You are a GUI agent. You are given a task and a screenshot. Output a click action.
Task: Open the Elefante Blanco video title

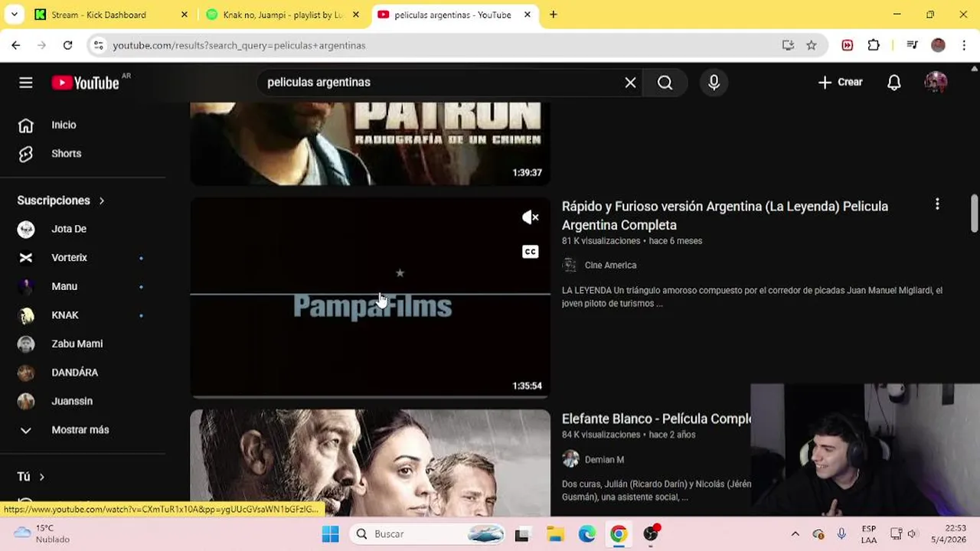coord(656,419)
